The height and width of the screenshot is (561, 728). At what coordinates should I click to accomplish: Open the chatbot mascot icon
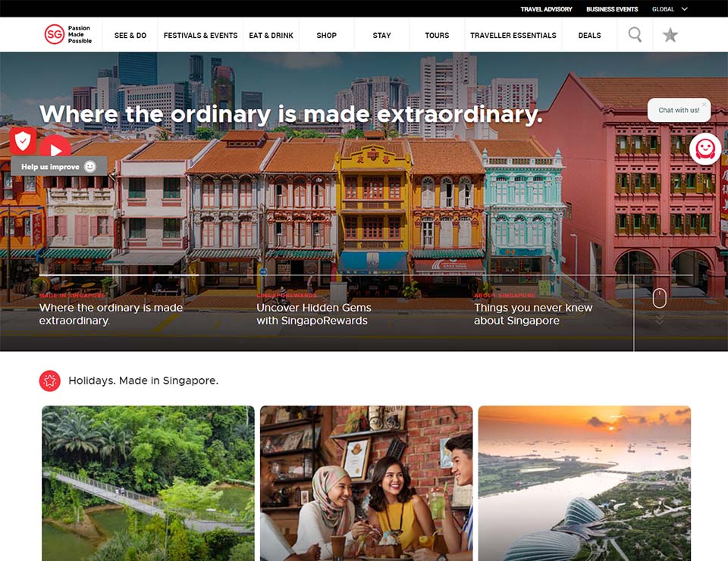coord(705,149)
